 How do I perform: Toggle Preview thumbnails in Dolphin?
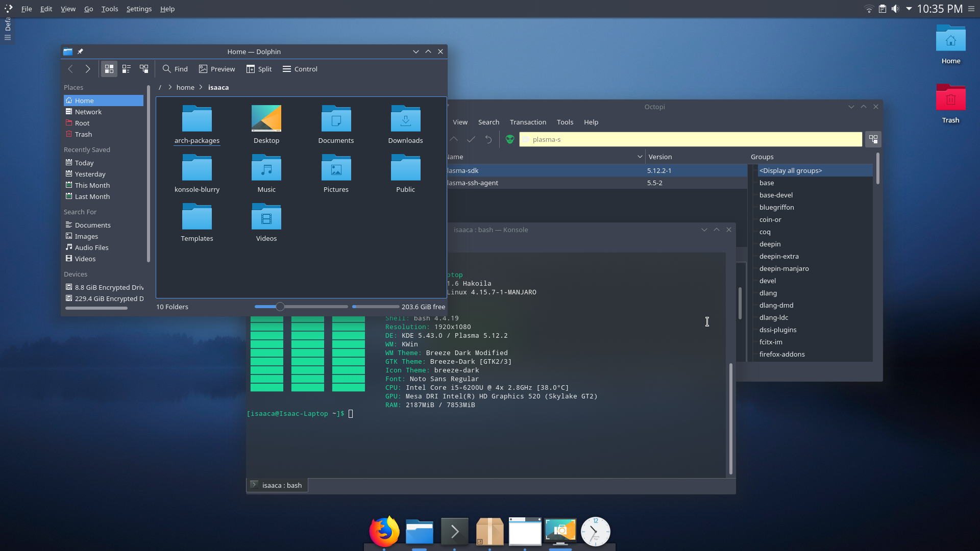[217, 69]
